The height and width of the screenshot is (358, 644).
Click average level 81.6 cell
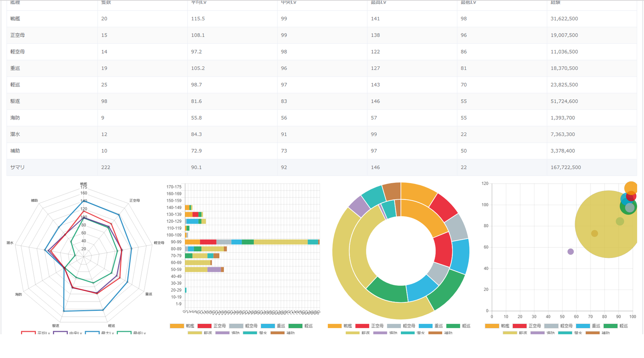pos(196,101)
